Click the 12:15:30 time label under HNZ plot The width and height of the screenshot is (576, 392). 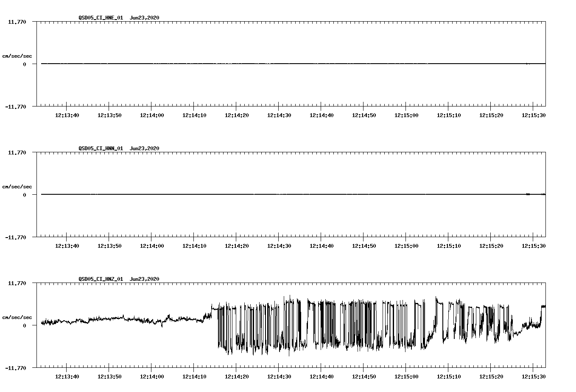534,377
